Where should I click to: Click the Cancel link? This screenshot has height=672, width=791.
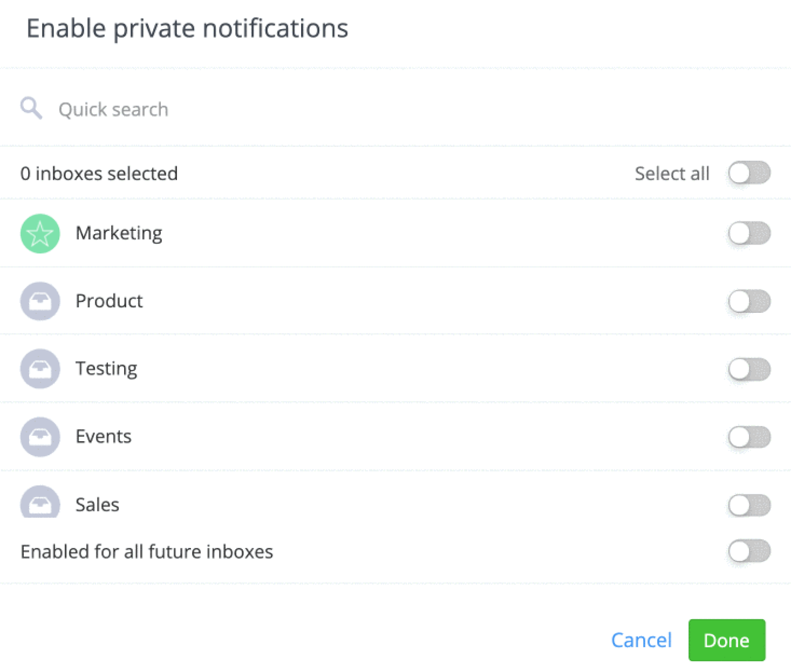click(x=641, y=640)
